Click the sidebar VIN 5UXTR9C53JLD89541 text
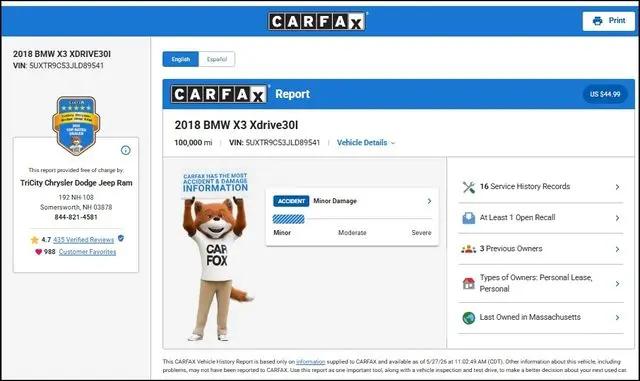This screenshot has height=381, width=640. pyautogui.click(x=58, y=66)
